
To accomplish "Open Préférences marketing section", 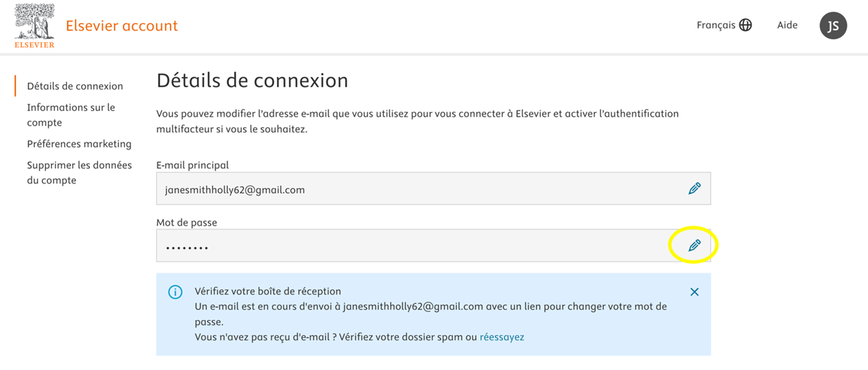I will pyautogui.click(x=79, y=144).
